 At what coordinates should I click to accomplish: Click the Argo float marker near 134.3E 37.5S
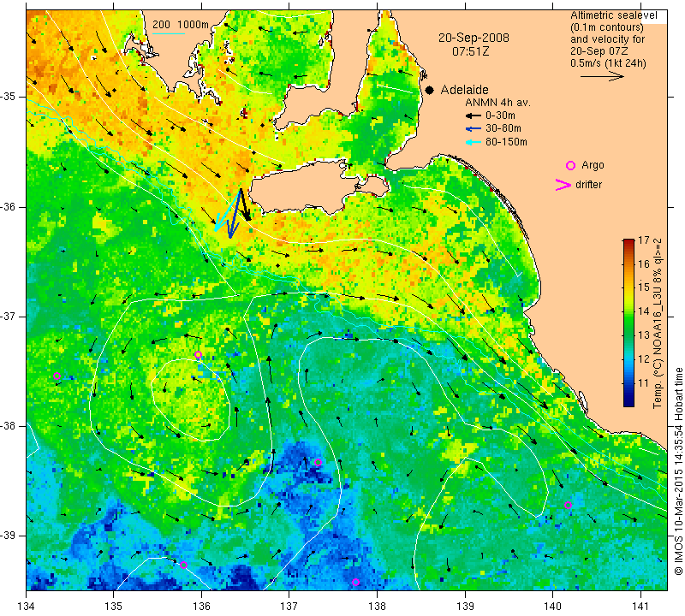57,376
